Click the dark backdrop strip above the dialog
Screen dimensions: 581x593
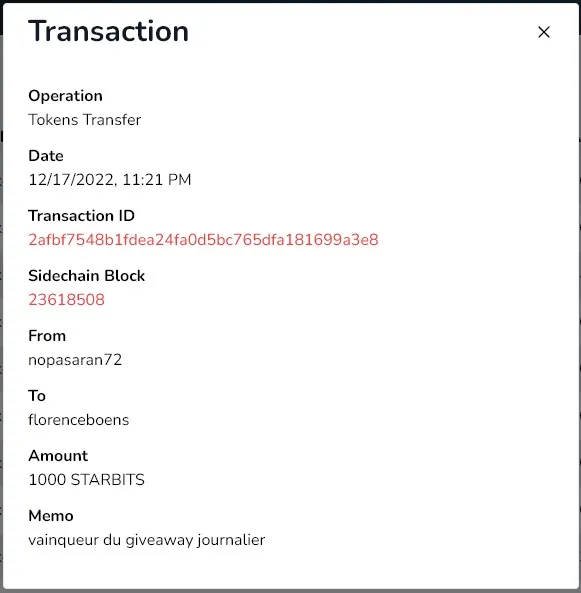pos(290,1)
